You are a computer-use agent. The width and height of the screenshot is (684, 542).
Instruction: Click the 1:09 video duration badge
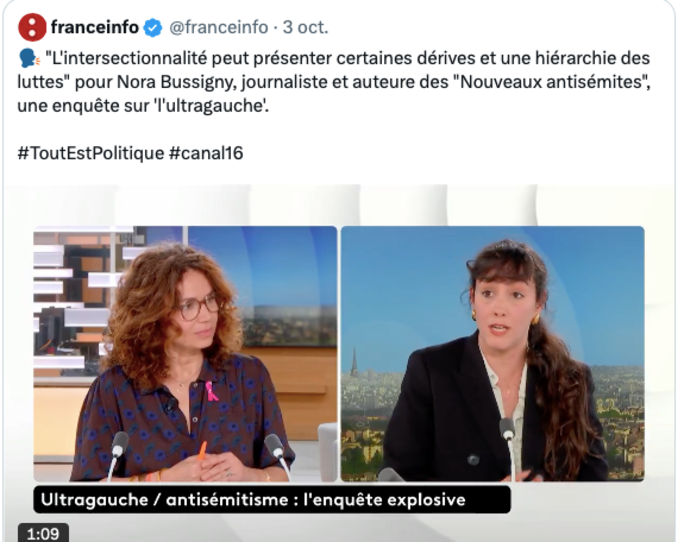point(43,533)
